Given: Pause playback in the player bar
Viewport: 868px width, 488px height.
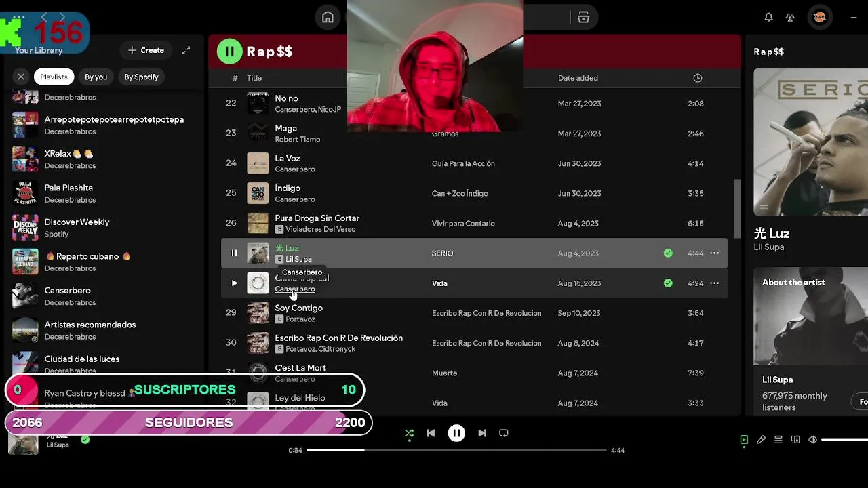Looking at the screenshot, I should 456,433.
